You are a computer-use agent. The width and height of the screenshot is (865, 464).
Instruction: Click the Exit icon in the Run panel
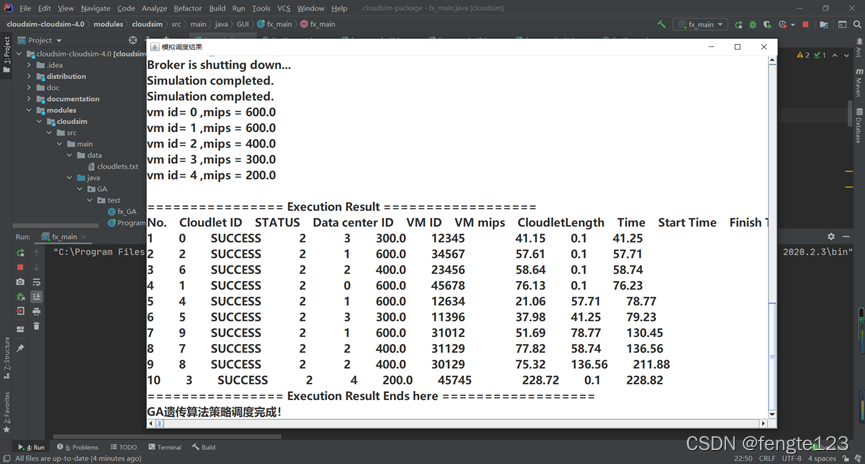point(20,311)
